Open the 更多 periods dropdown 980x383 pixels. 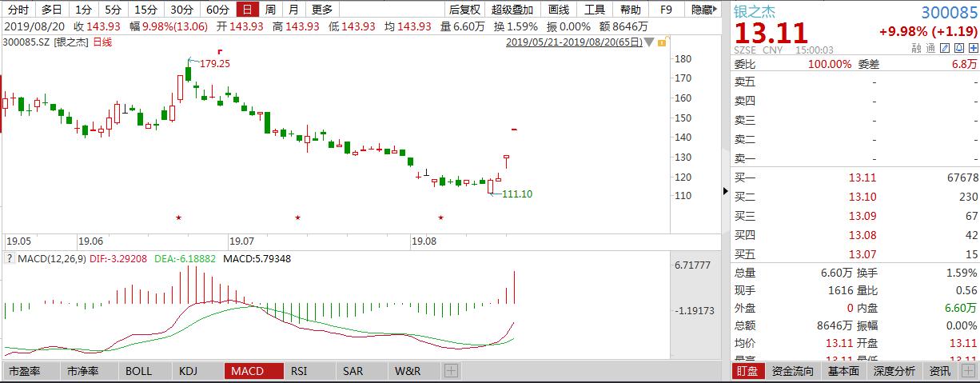tap(321, 10)
